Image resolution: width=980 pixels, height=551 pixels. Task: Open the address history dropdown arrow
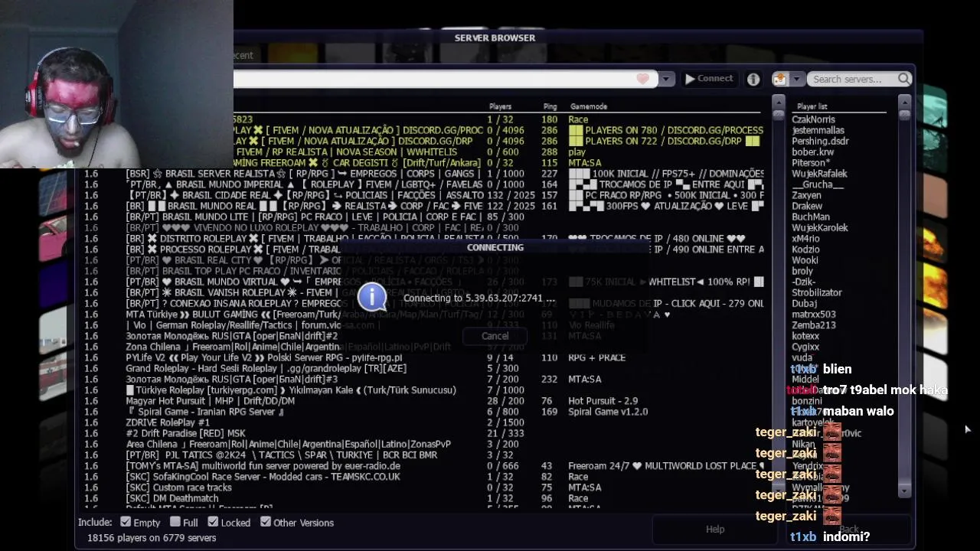click(666, 79)
